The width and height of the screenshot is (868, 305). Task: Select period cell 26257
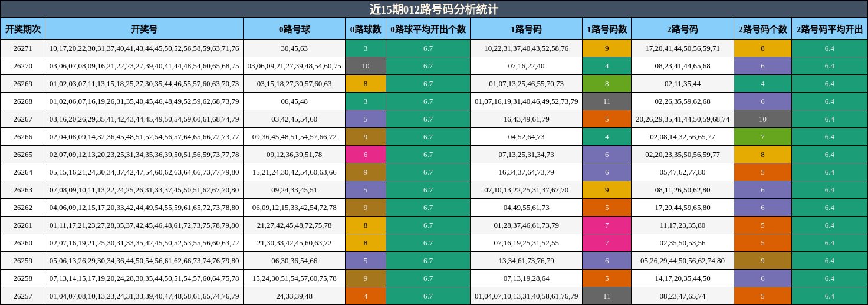pos(23,296)
